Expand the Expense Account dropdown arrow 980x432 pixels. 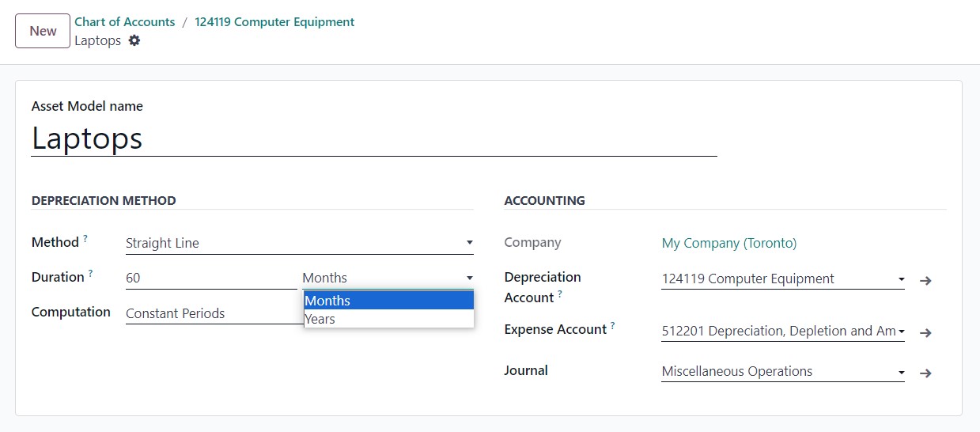point(901,332)
